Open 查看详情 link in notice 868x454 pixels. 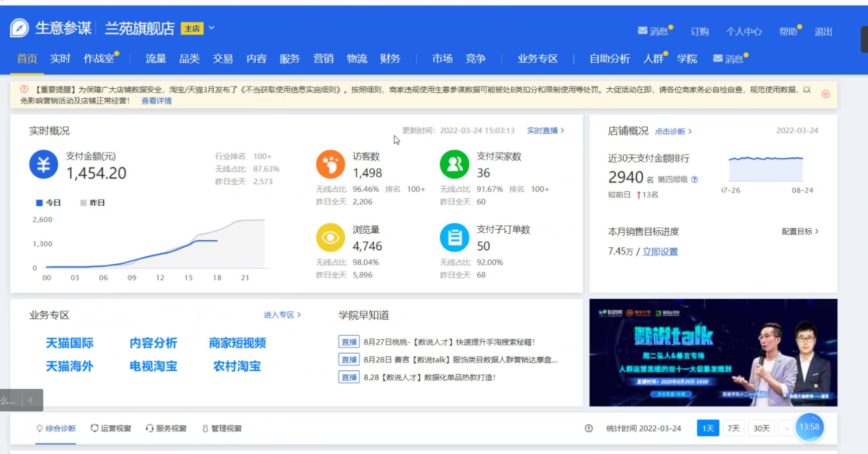(x=157, y=101)
